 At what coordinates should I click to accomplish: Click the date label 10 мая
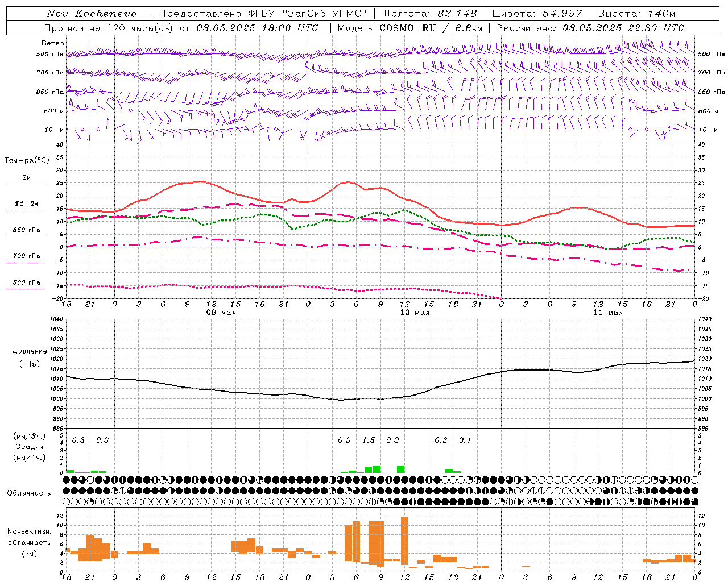pos(414,313)
